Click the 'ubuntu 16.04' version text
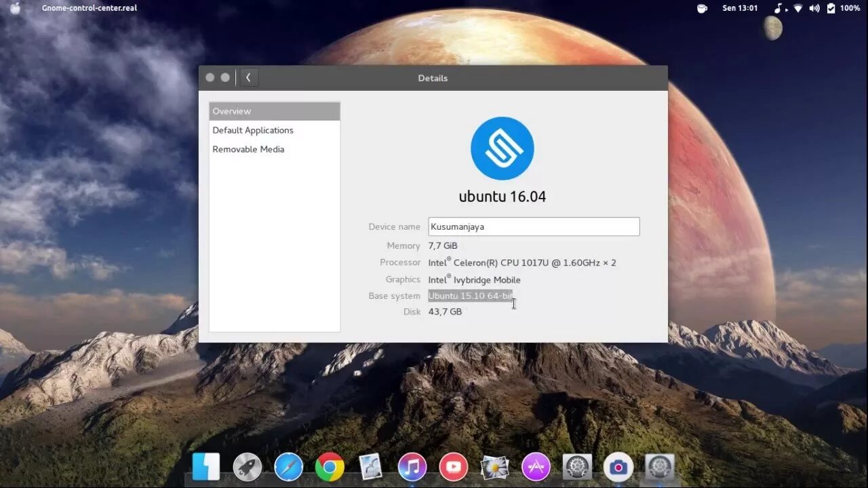This screenshot has width=868, height=488. (502, 197)
